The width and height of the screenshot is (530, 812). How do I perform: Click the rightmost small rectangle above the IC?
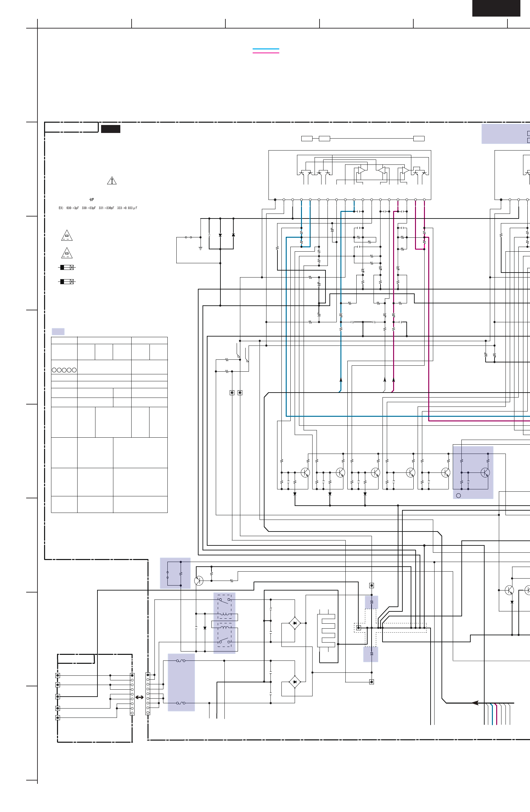419,139
